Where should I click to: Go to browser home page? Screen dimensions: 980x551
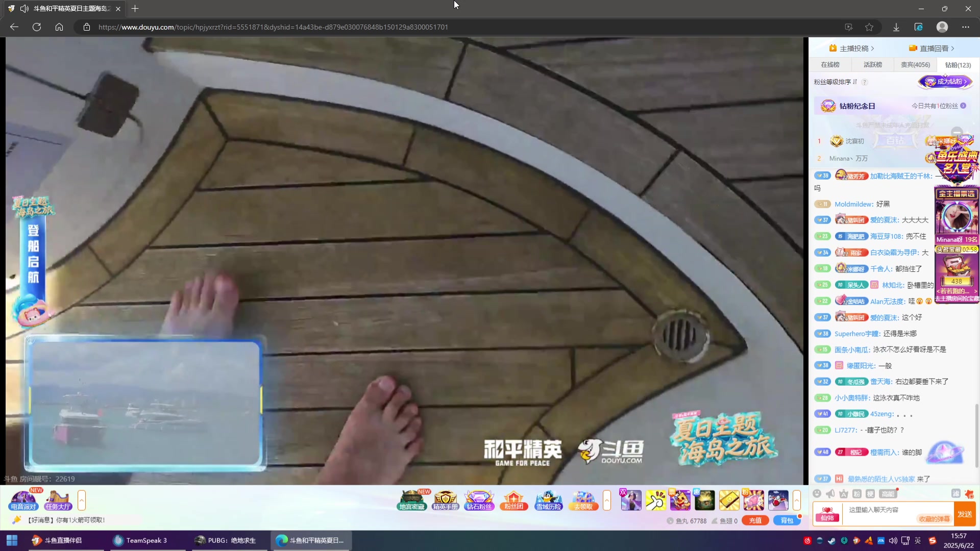pyautogui.click(x=59, y=27)
